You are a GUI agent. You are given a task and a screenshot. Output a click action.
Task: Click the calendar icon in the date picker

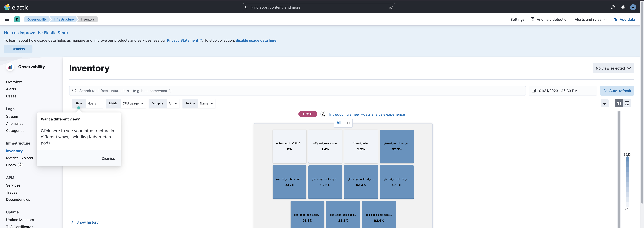534,91
